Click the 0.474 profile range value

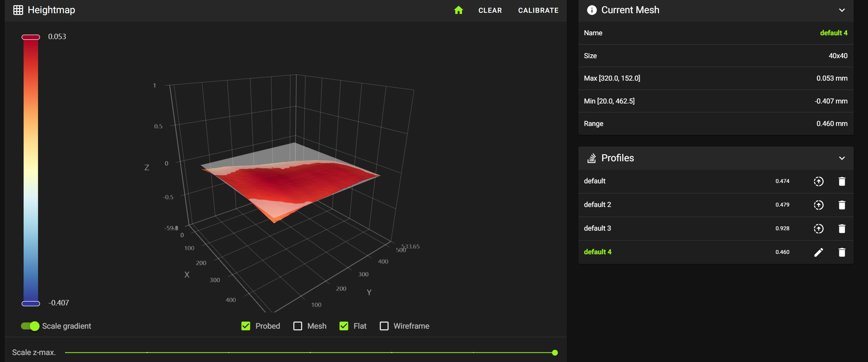(782, 181)
